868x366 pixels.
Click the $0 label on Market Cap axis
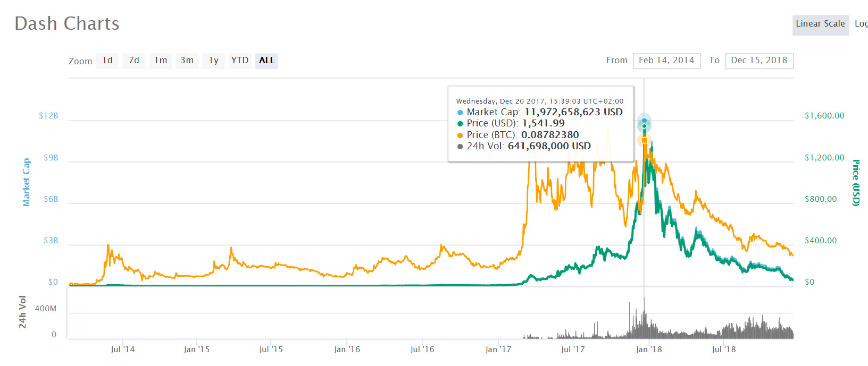coord(53,282)
